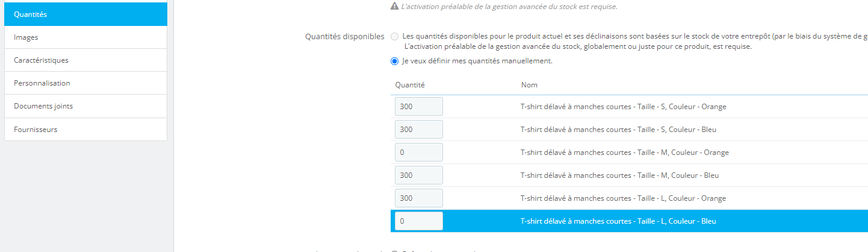
Task: Switch to the Images tab
Action: coord(85,37)
